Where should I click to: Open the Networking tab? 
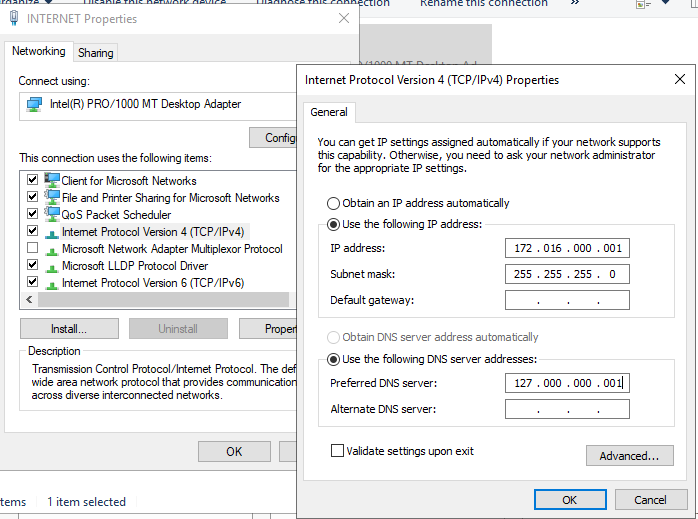(38, 51)
